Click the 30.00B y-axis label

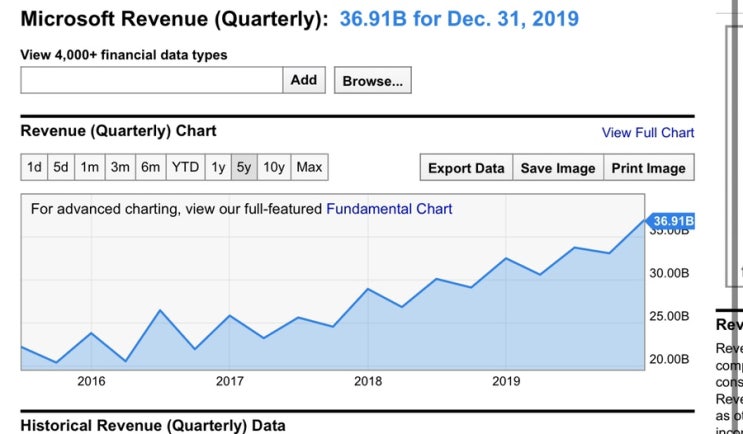pos(669,273)
